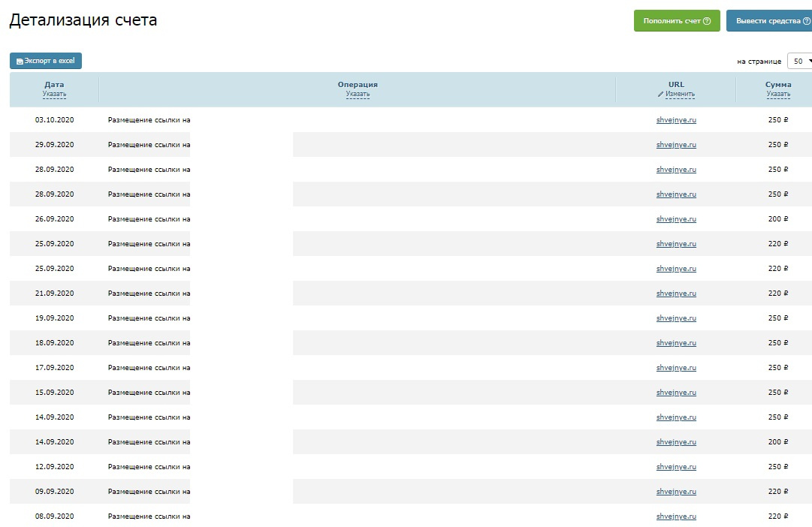The height and width of the screenshot is (527, 812).
Task: Click the Детализация счета page heading
Action: [x=83, y=20]
